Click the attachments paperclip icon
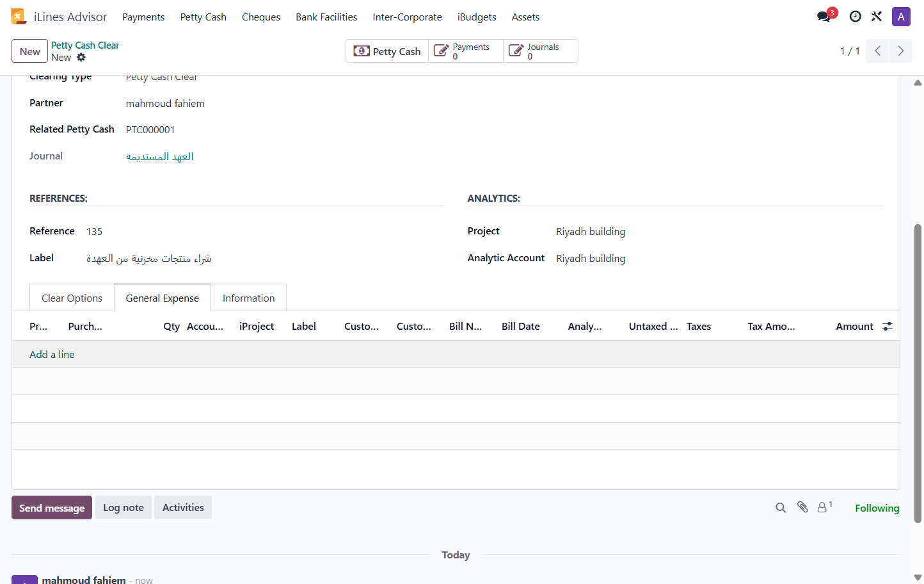Image resolution: width=924 pixels, height=584 pixels. [x=802, y=507]
